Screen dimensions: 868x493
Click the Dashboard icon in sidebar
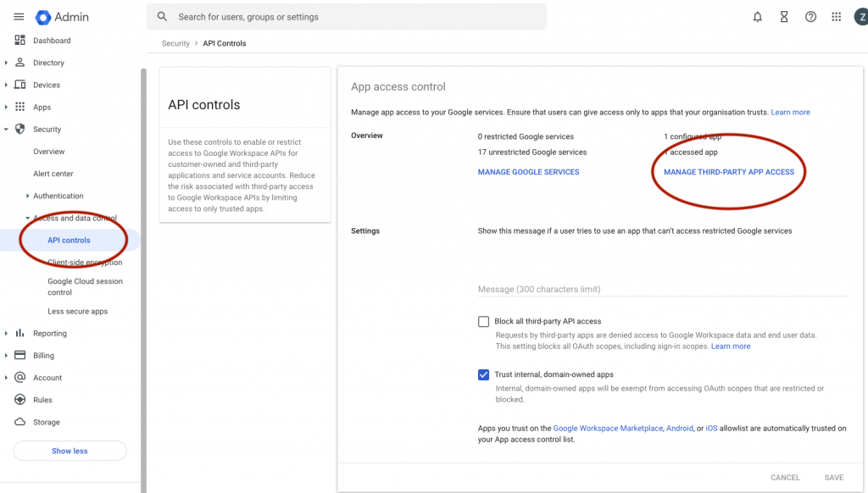(20, 40)
